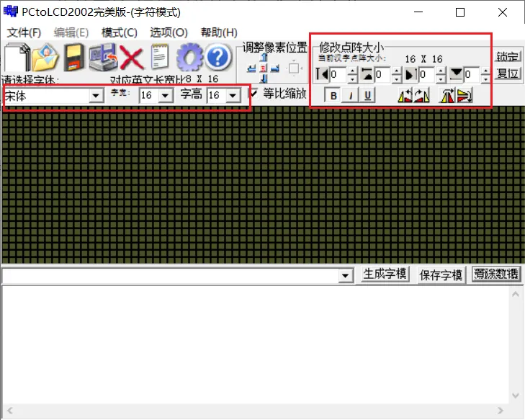Open the 选项(O) menu

point(169,32)
